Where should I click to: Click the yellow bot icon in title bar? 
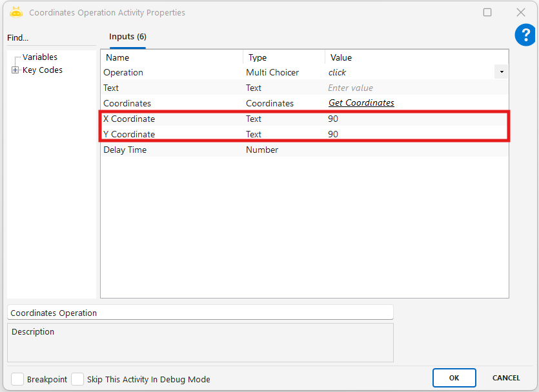16,12
